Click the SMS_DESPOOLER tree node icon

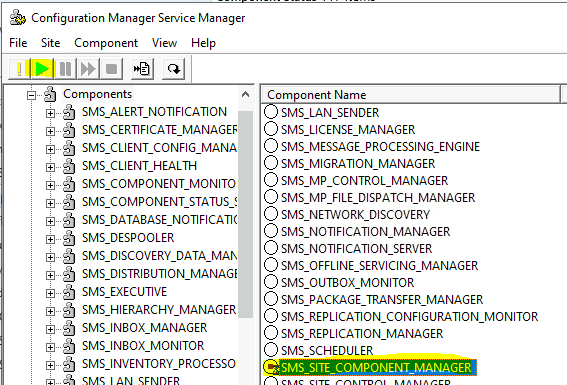tap(69, 238)
